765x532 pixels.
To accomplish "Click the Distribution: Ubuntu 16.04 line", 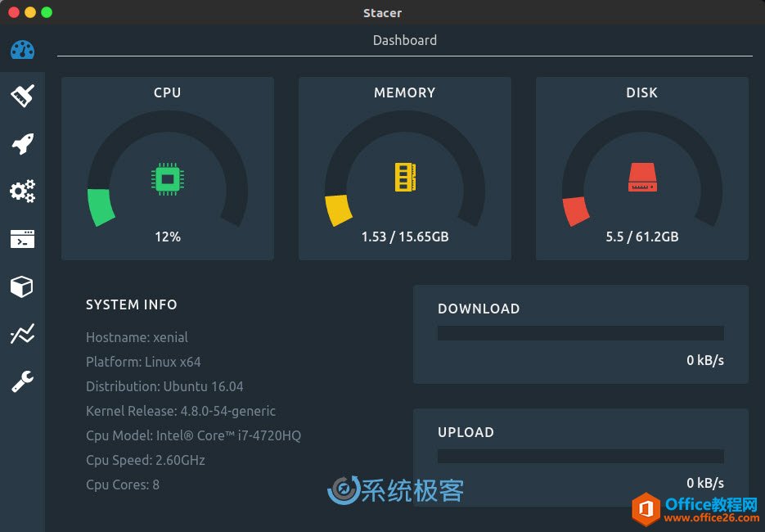I will pyautogui.click(x=165, y=386).
